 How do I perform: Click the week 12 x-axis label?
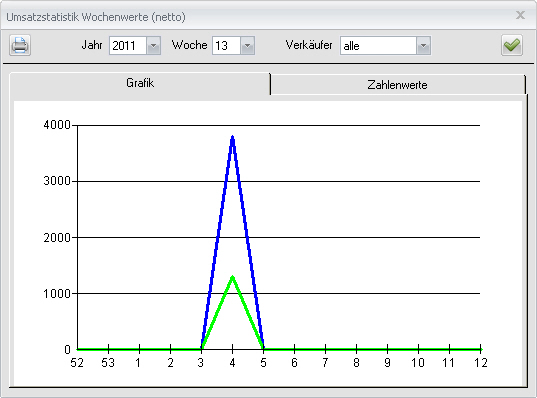coord(480,363)
